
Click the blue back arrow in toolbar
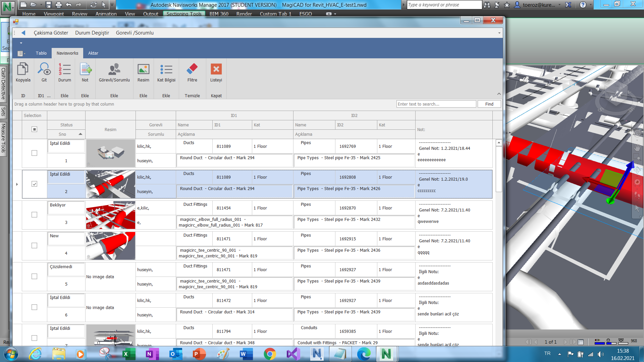[23, 33]
